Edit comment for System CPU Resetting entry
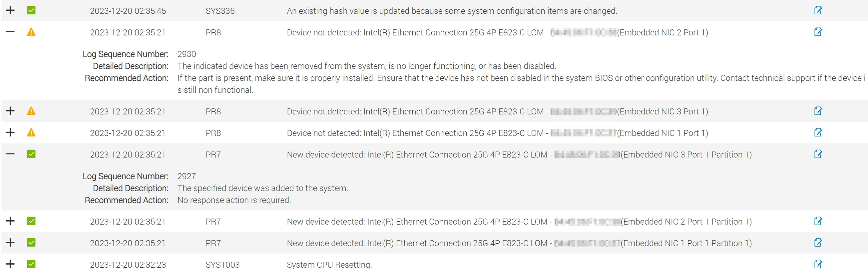The image size is (868, 275). point(818,264)
